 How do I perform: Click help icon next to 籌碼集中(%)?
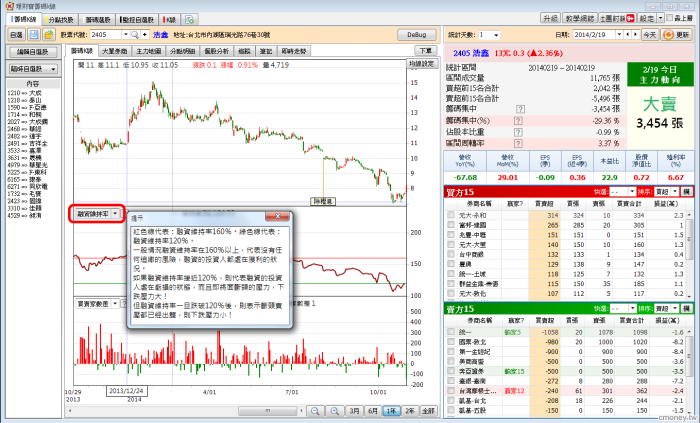(518, 120)
